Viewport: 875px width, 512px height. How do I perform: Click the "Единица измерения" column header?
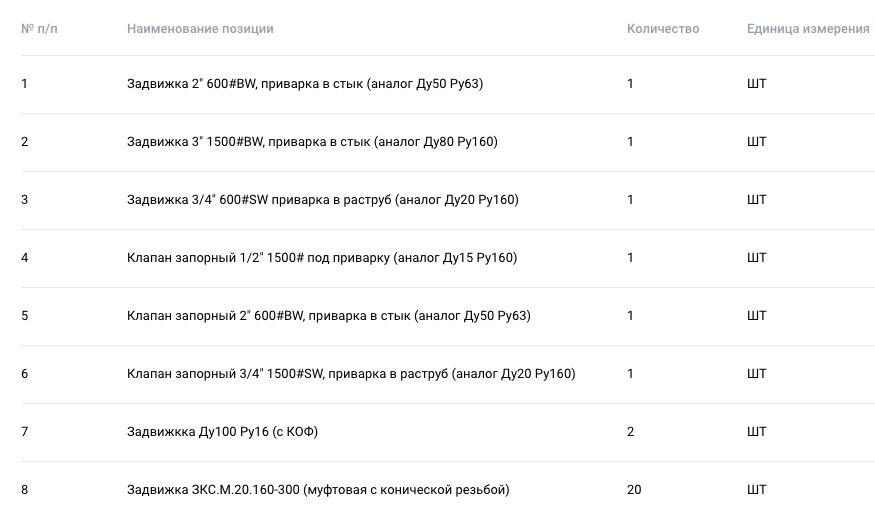coord(808,29)
